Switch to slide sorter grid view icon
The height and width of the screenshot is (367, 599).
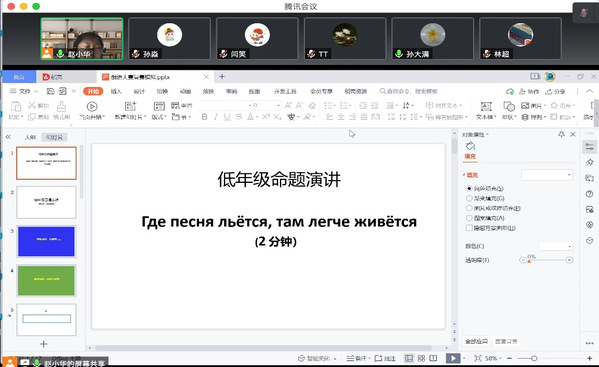point(421,358)
